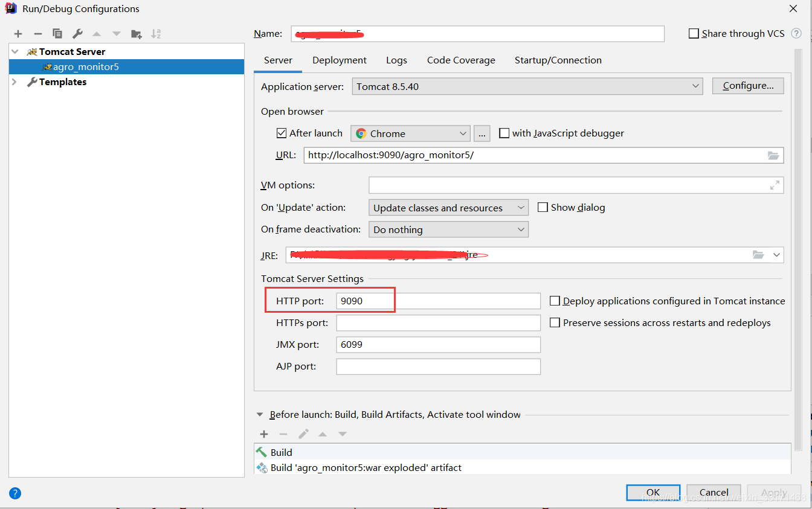Open Chrome browser selection dropdown
Image resolution: width=812 pixels, height=509 pixels.
click(410, 133)
